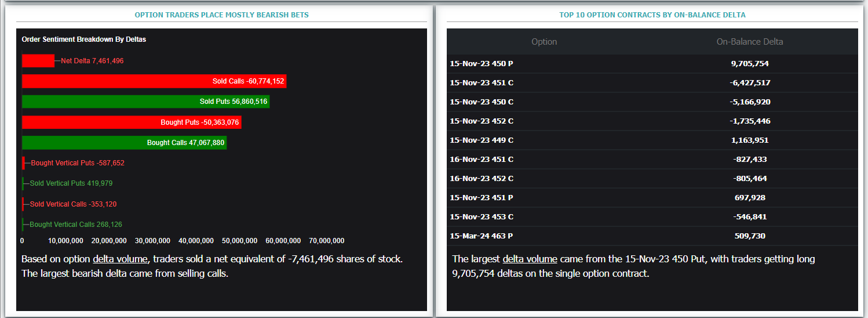868x318 pixels.
Task: Click the delta value 697,928
Action: [x=750, y=198]
